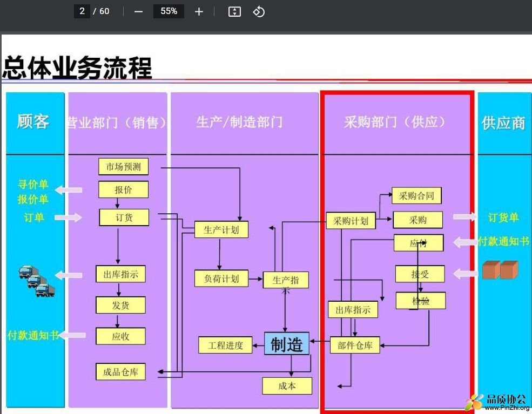The image size is (532, 414).
Task: Click the delivery trucks image
Action: [36, 281]
